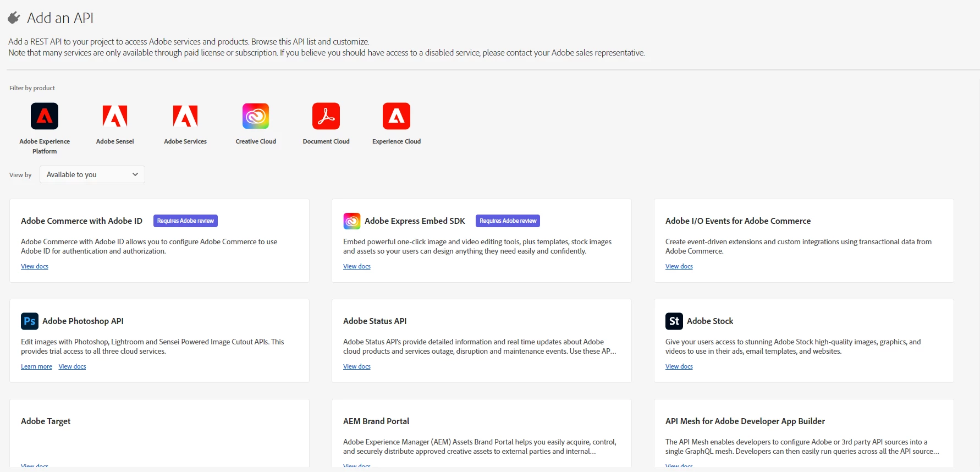This screenshot has width=980, height=472.
Task: Open View docs for Adobe Status API
Action: (x=357, y=366)
